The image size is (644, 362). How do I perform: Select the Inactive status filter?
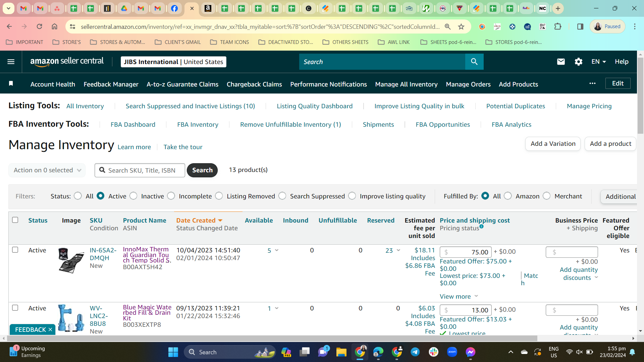[x=133, y=196]
